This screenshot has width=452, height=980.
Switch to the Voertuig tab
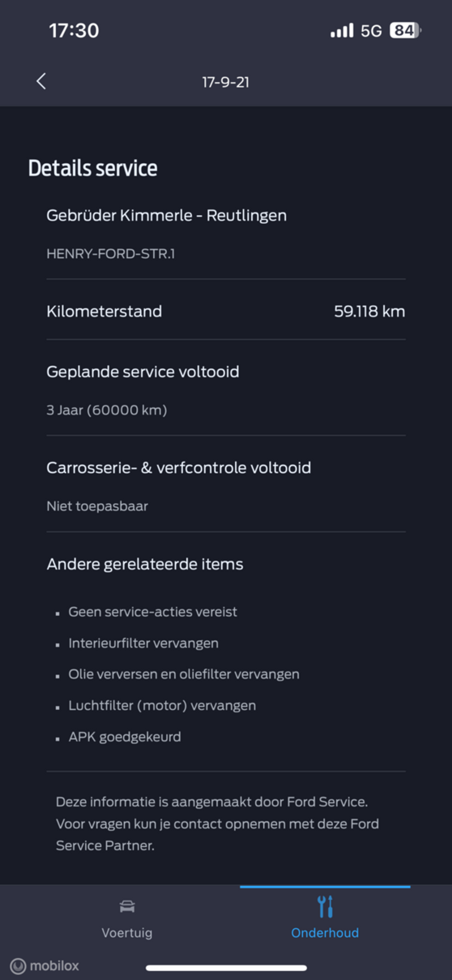point(127,918)
